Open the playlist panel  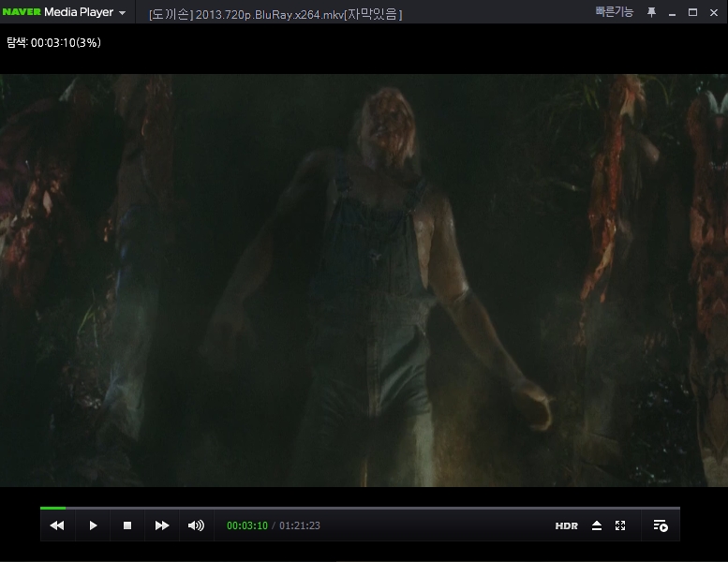point(660,525)
